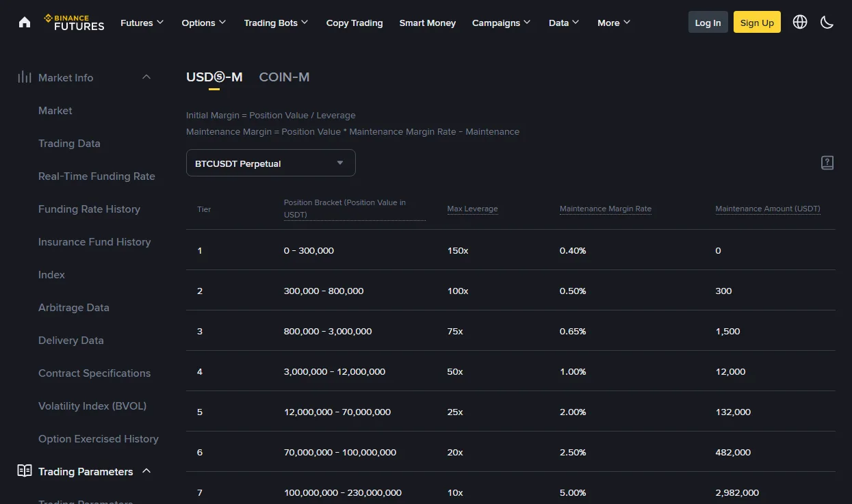Click the Log In button

coord(708,23)
